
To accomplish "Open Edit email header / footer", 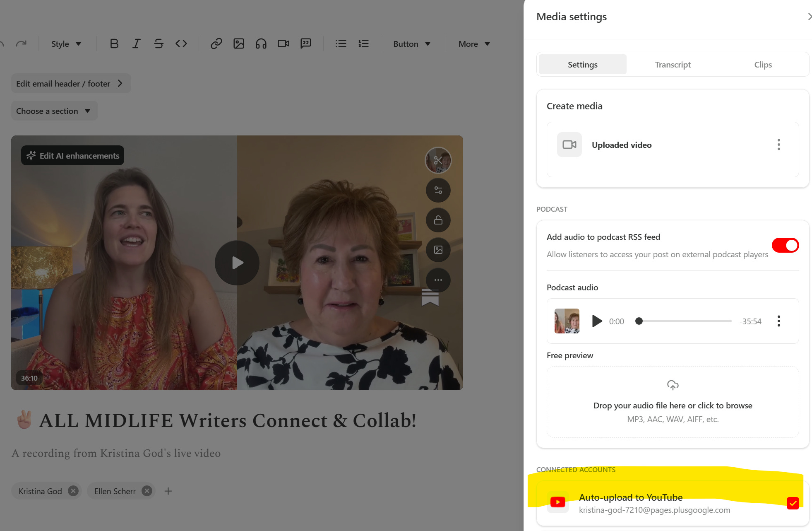I will coord(70,84).
